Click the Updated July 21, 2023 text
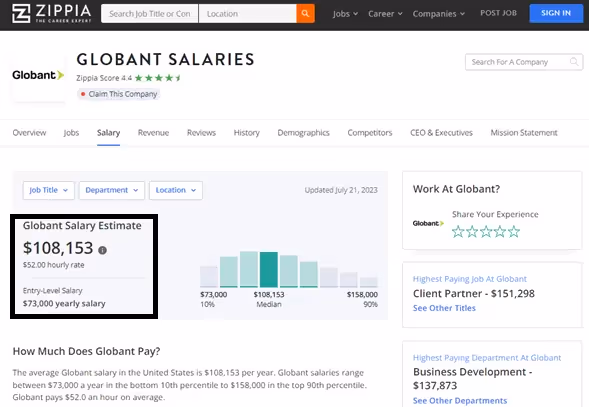 pyautogui.click(x=341, y=190)
